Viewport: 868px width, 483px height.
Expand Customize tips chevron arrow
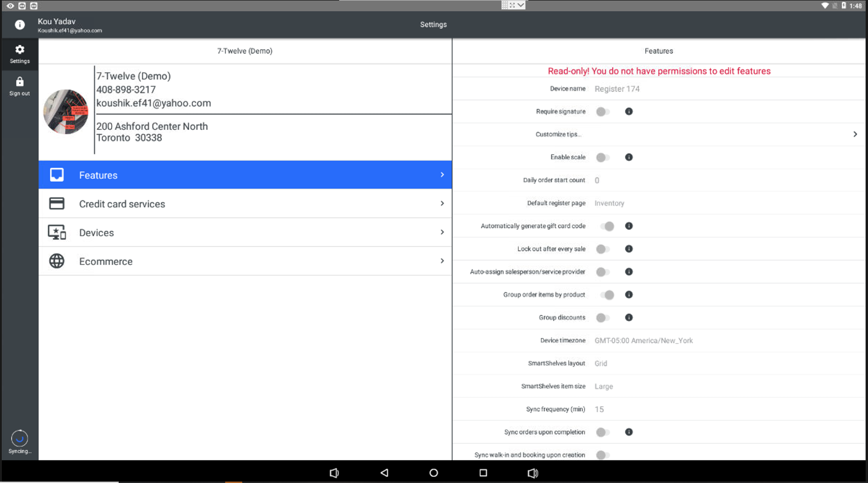[x=855, y=134]
